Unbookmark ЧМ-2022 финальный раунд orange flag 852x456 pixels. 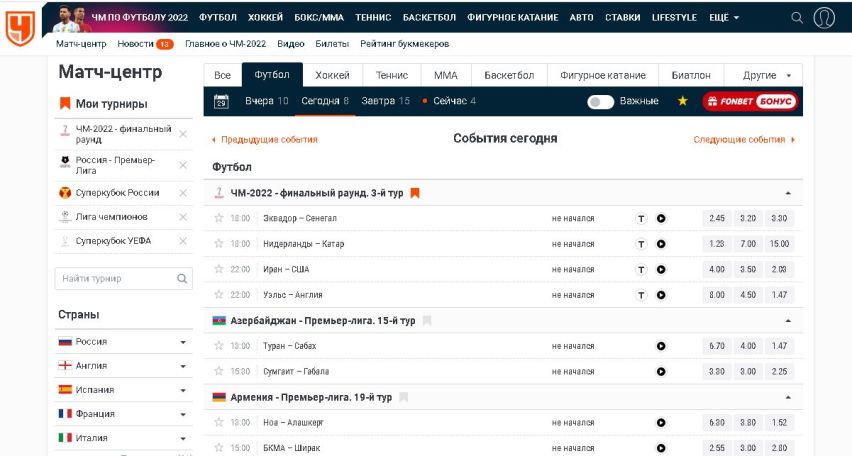(x=415, y=193)
